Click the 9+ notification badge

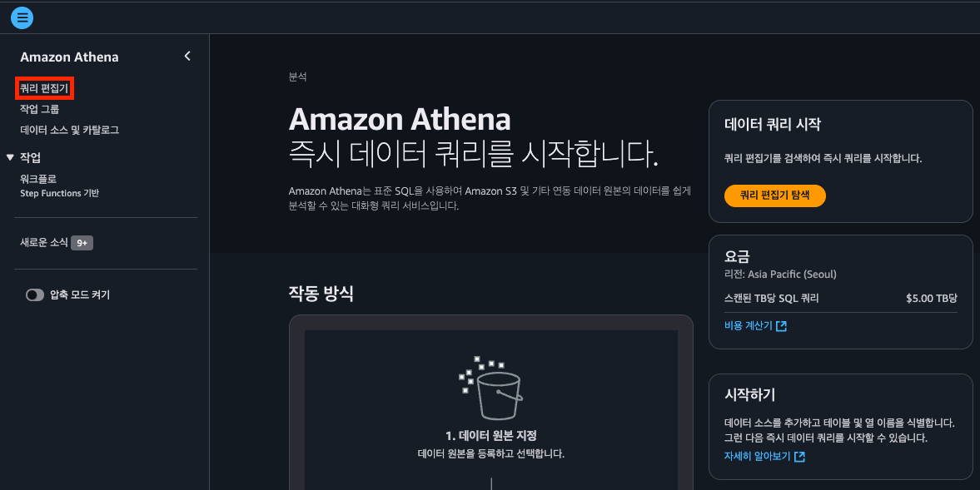(x=82, y=243)
